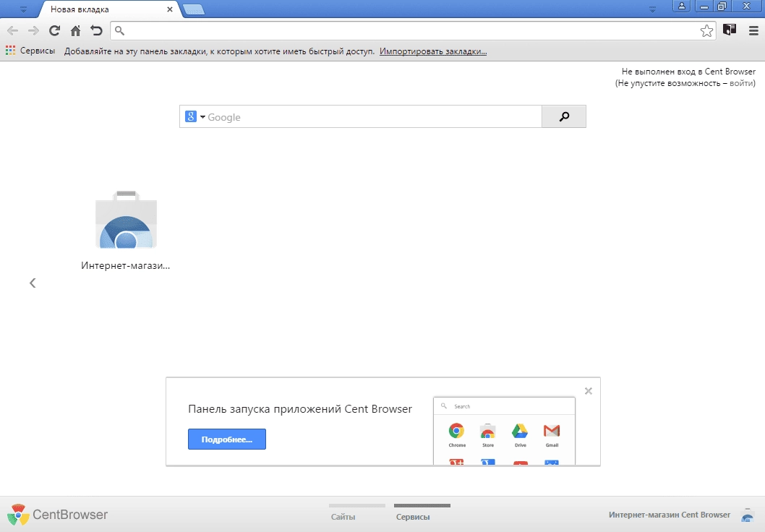Open a new tab with the tab button
765x532 pixels.
point(194,9)
